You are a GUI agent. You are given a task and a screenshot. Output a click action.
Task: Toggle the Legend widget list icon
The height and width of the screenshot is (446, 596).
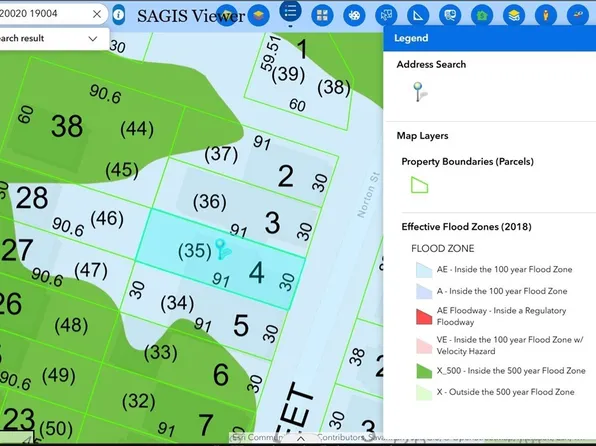click(x=290, y=11)
